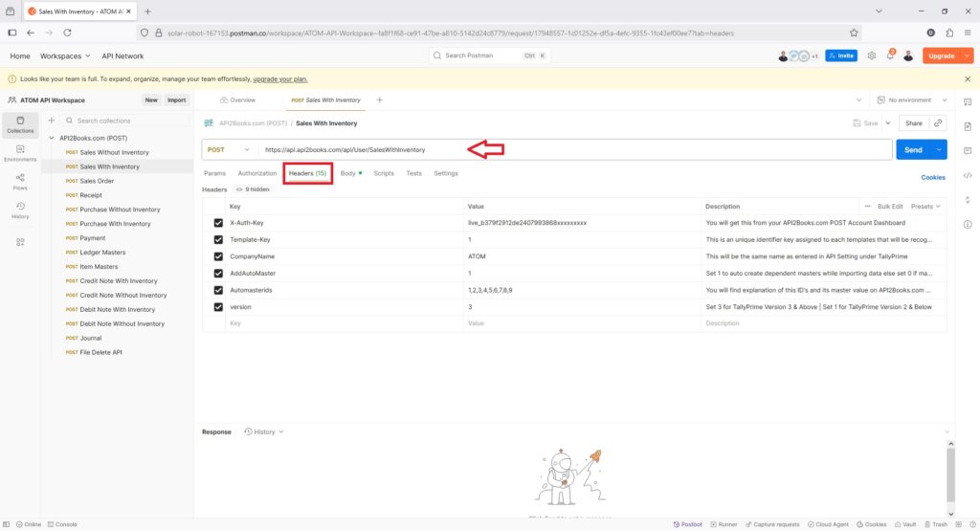Open the Runner in the status bar
The height and width of the screenshot is (531, 980).
pyautogui.click(x=724, y=524)
